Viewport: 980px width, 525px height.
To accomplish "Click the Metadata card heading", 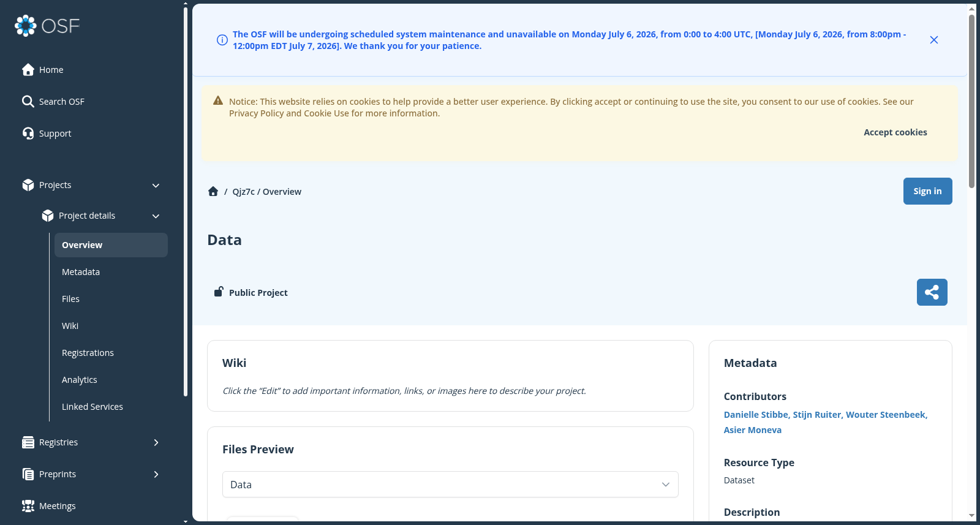I will click(x=750, y=363).
